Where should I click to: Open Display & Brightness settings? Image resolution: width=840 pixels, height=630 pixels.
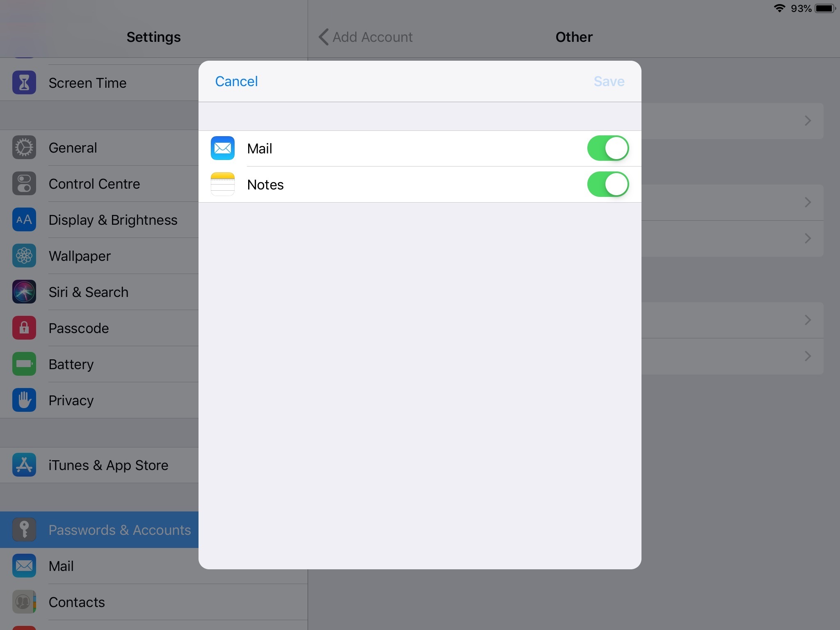click(x=99, y=220)
